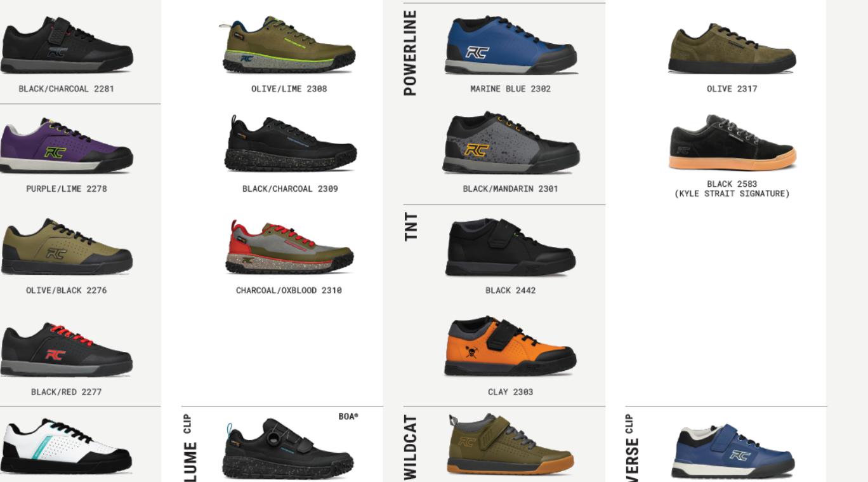
Task: Click the white and black perforated shoe
Action: 67,446
